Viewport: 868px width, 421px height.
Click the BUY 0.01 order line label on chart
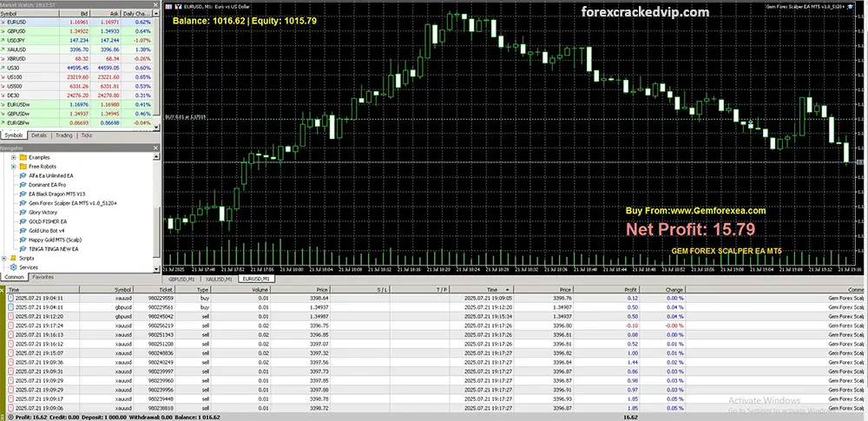(x=186, y=117)
